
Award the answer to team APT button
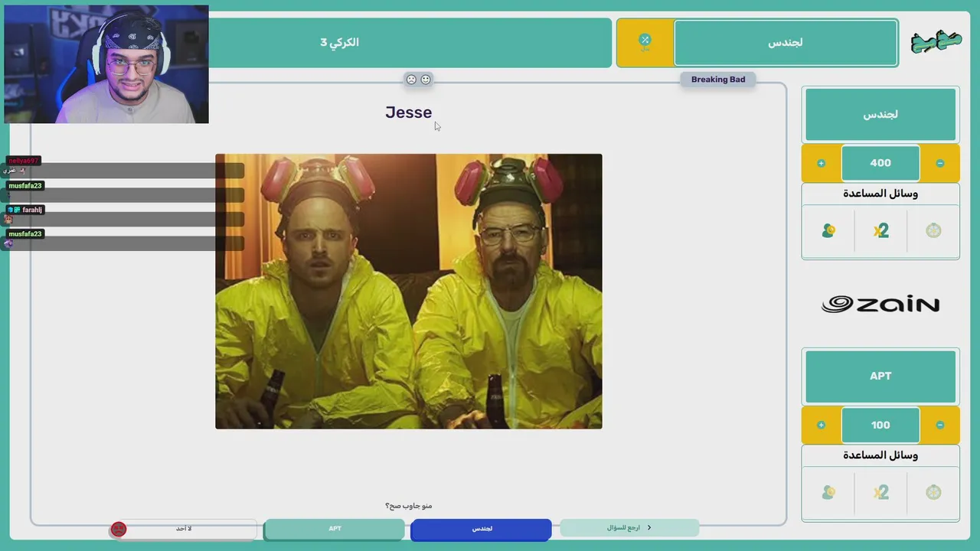coord(335,529)
